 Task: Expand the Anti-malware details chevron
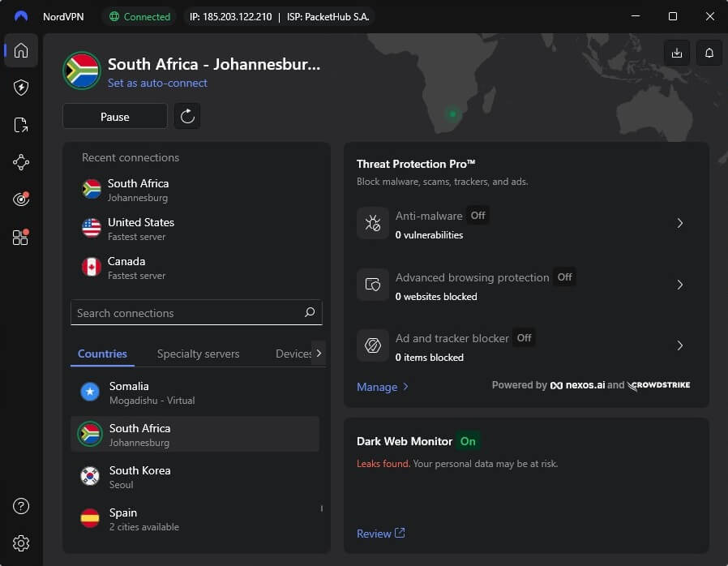[x=679, y=223]
